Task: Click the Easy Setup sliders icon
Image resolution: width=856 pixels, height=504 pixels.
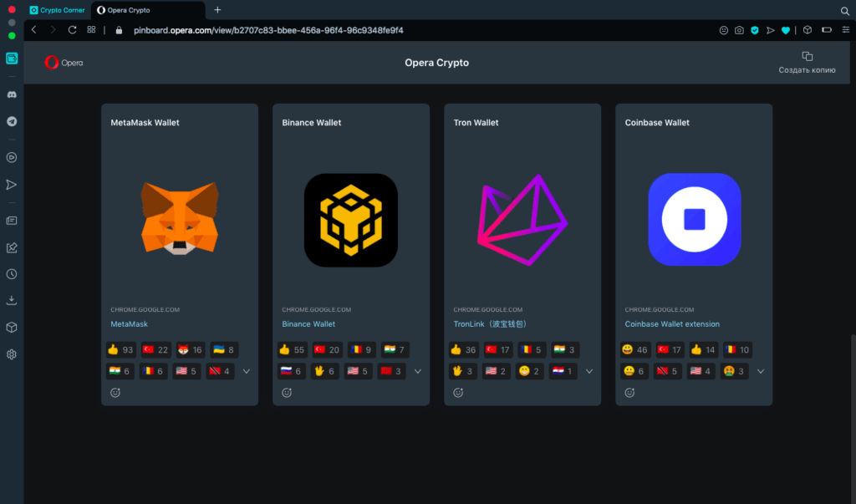Action: (844, 30)
